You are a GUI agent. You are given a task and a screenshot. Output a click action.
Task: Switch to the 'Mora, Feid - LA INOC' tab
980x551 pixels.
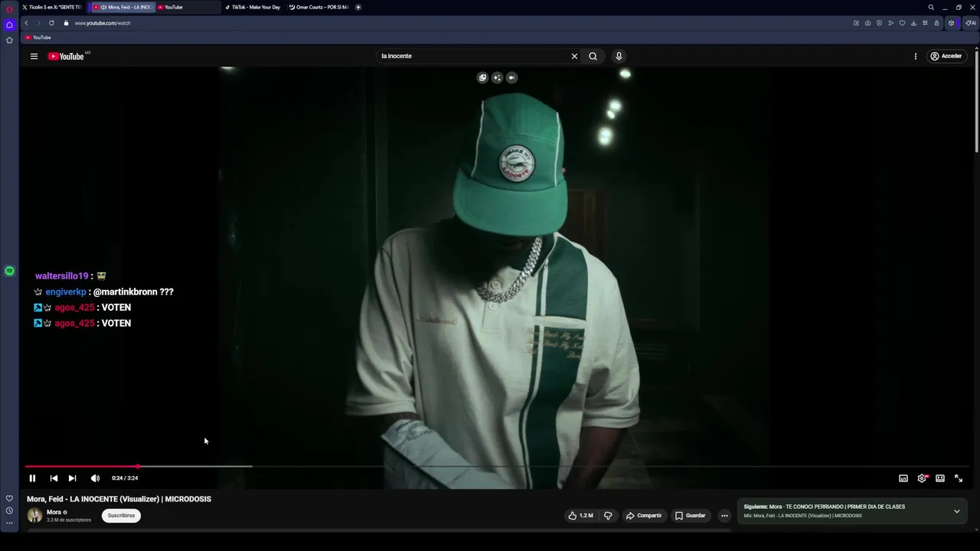(x=122, y=7)
